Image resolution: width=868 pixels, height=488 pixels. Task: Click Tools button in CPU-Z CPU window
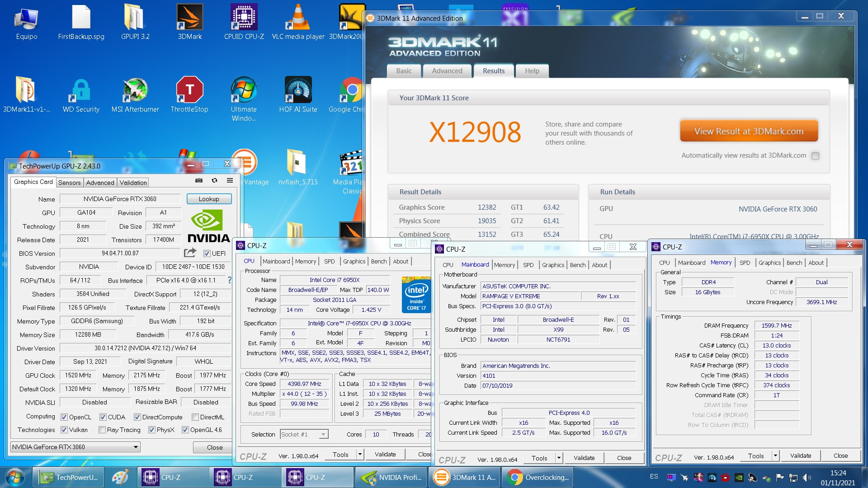(340, 455)
